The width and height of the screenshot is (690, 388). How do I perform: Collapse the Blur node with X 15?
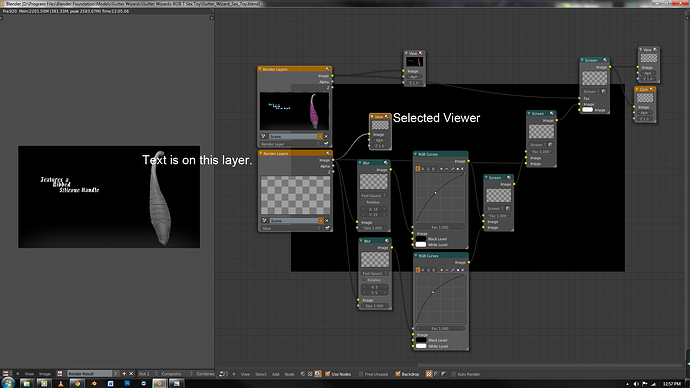pyautogui.click(x=360, y=163)
